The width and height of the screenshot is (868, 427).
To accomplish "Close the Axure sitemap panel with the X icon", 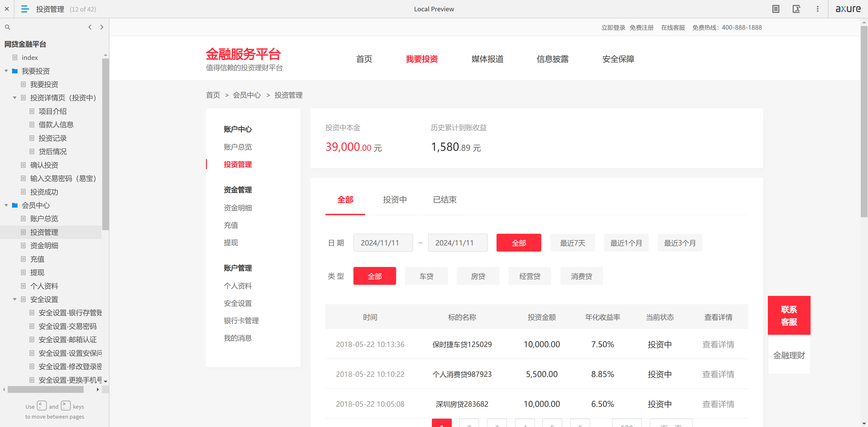I will click(7, 9).
